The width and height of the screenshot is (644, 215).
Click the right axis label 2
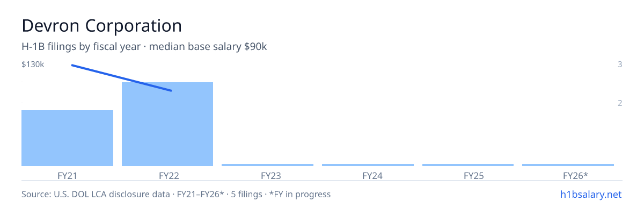[x=620, y=103]
